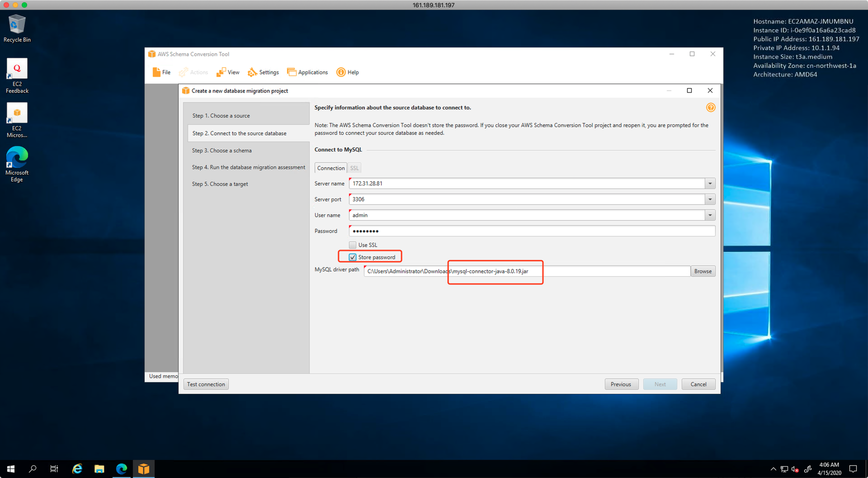The height and width of the screenshot is (478, 868).
Task: Switch to the Connection tab
Action: (330, 168)
